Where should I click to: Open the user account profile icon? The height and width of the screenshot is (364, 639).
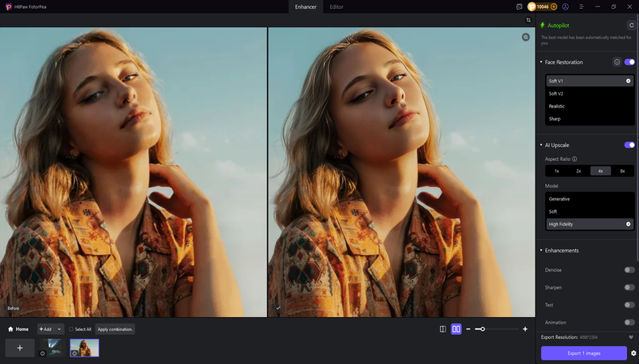coord(565,6)
